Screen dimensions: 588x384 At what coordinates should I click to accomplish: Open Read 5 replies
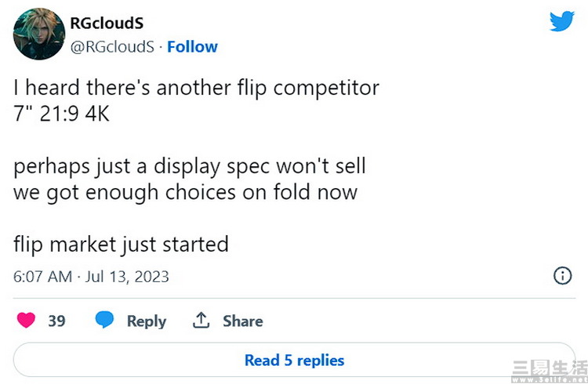click(294, 360)
